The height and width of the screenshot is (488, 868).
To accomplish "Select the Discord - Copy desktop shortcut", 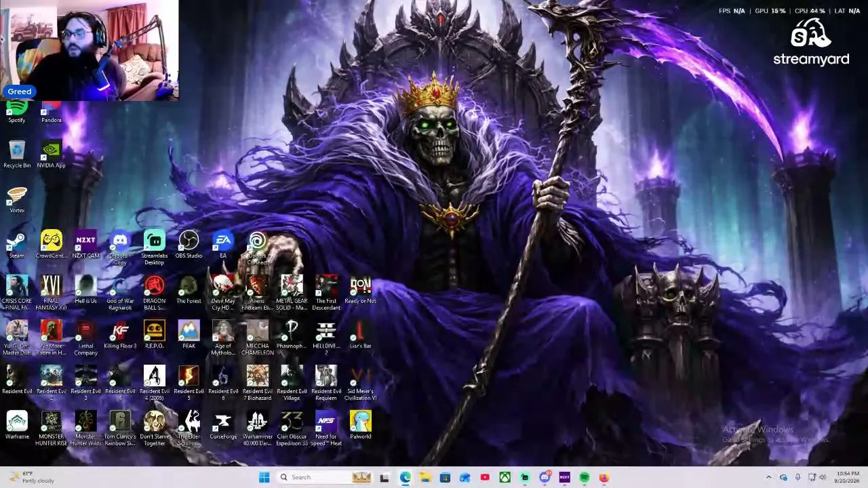I will (x=120, y=248).
